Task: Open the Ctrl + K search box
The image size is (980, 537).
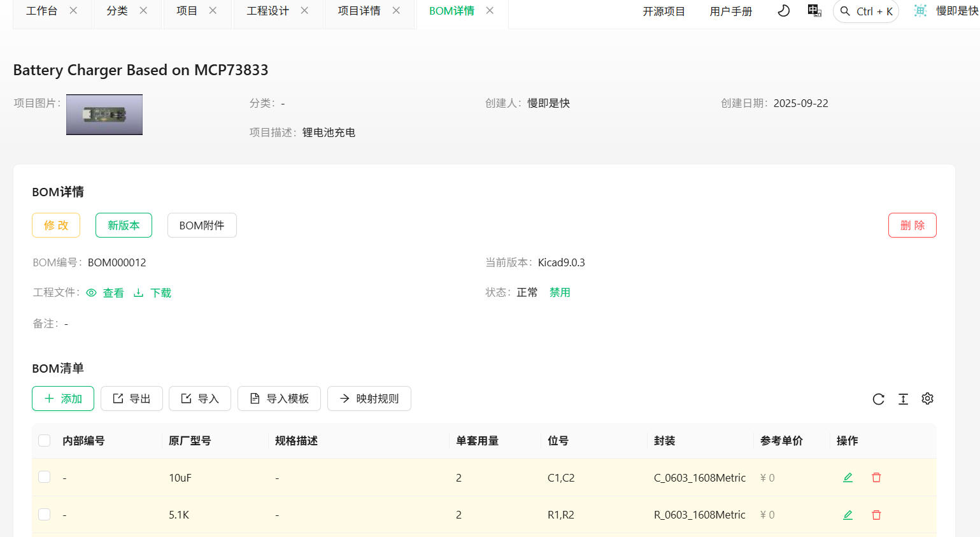Action: (866, 11)
